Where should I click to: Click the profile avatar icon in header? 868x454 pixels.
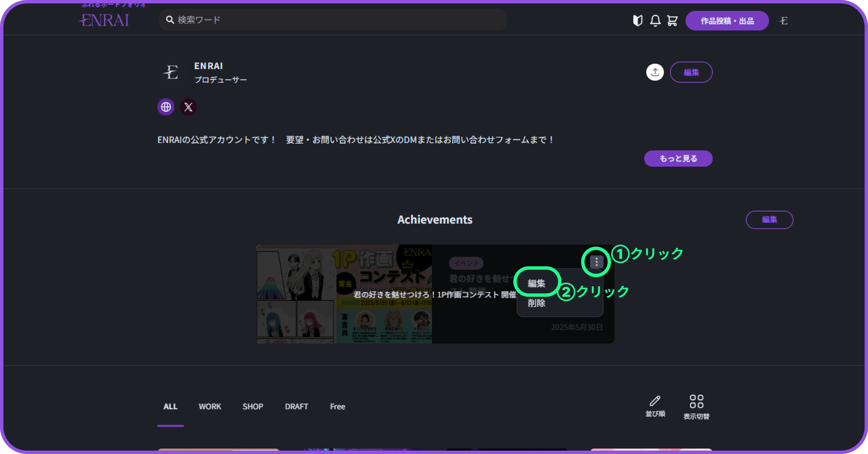coord(784,21)
